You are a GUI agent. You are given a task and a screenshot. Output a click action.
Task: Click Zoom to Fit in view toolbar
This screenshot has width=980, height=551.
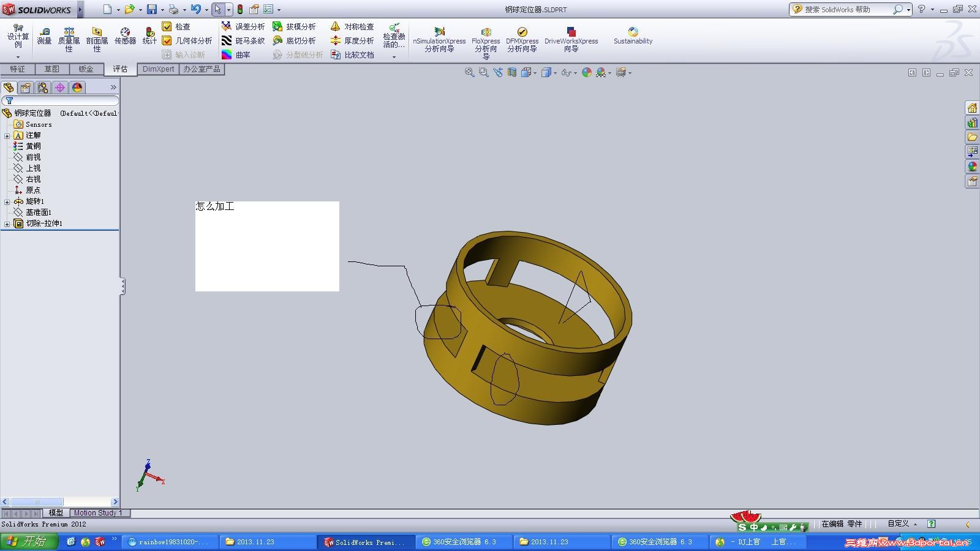[x=469, y=72]
